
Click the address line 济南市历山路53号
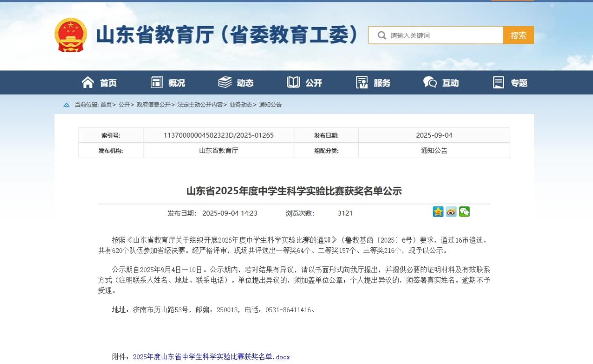tap(160, 310)
